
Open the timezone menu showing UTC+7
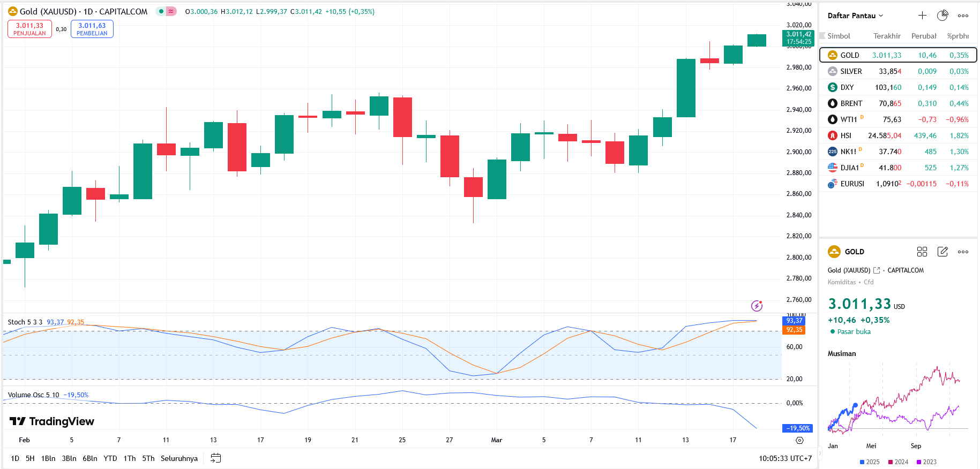(x=785, y=458)
